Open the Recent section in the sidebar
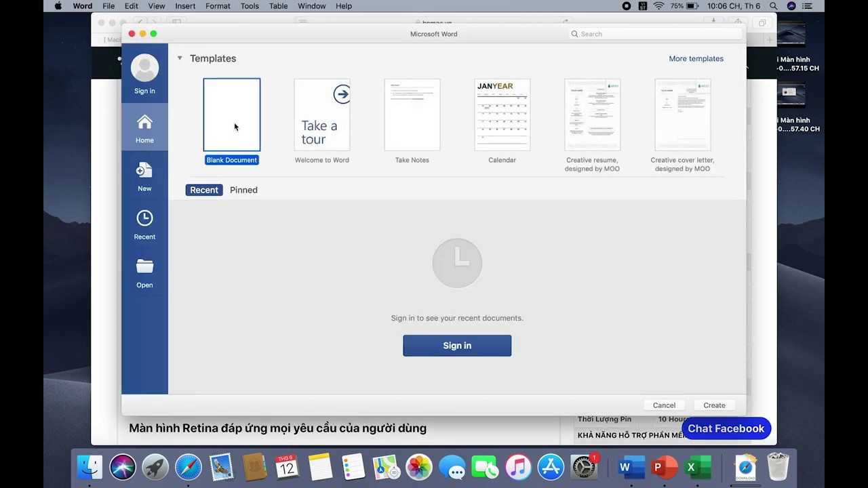Image resolution: width=868 pixels, height=488 pixels. click(144, 224)
